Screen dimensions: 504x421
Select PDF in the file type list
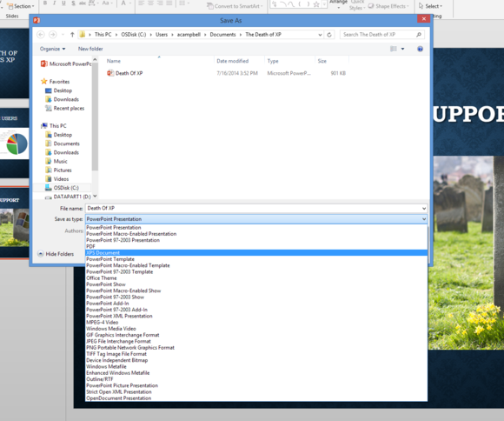pos(256,246)
